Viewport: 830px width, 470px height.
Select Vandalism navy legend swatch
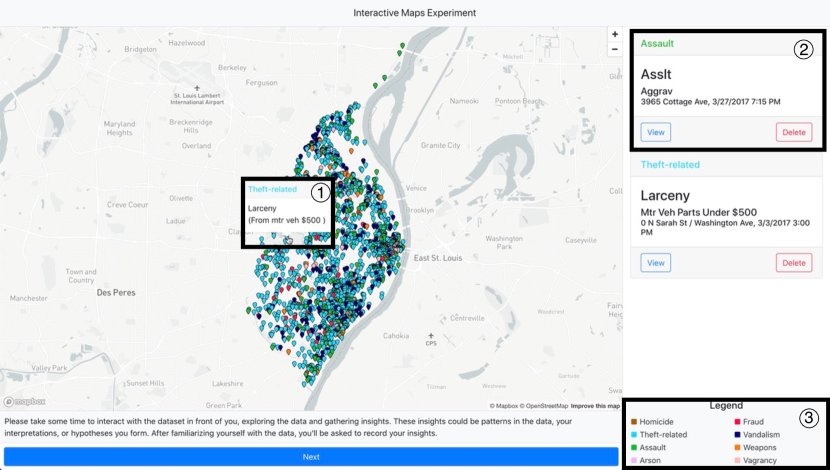point(737,435)
